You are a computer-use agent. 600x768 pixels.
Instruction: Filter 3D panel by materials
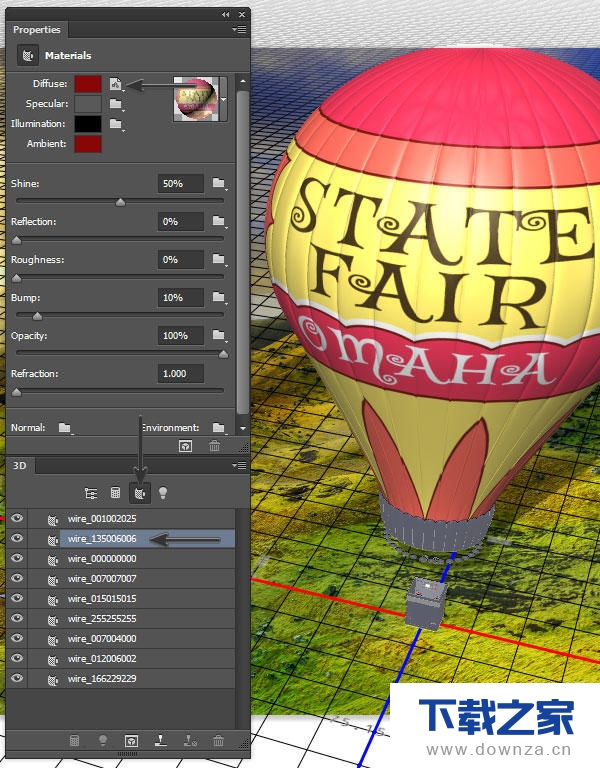click(x=140, y=493)
